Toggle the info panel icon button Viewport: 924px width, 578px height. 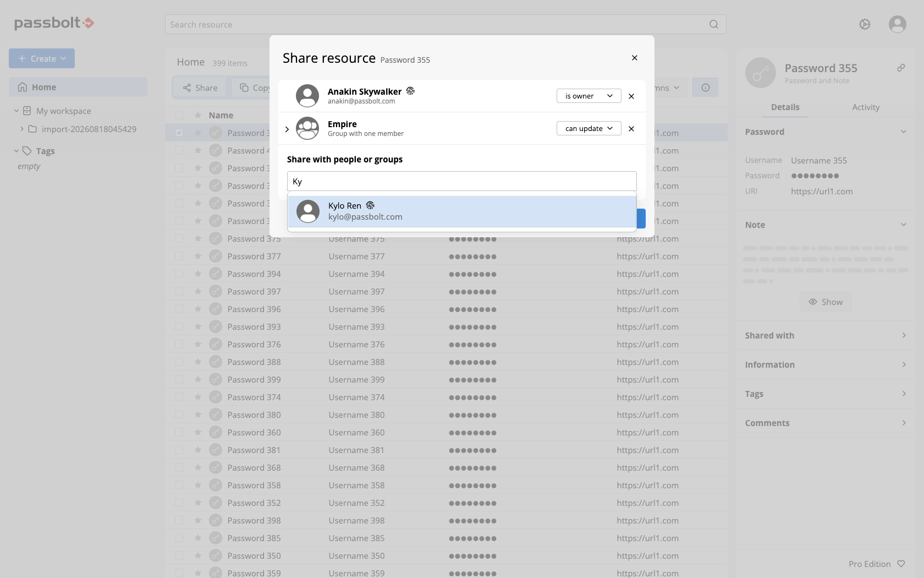point(706,88)
